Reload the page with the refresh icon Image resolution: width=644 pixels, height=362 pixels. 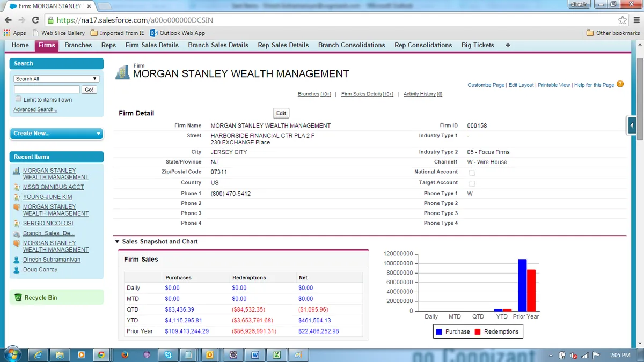35,20
